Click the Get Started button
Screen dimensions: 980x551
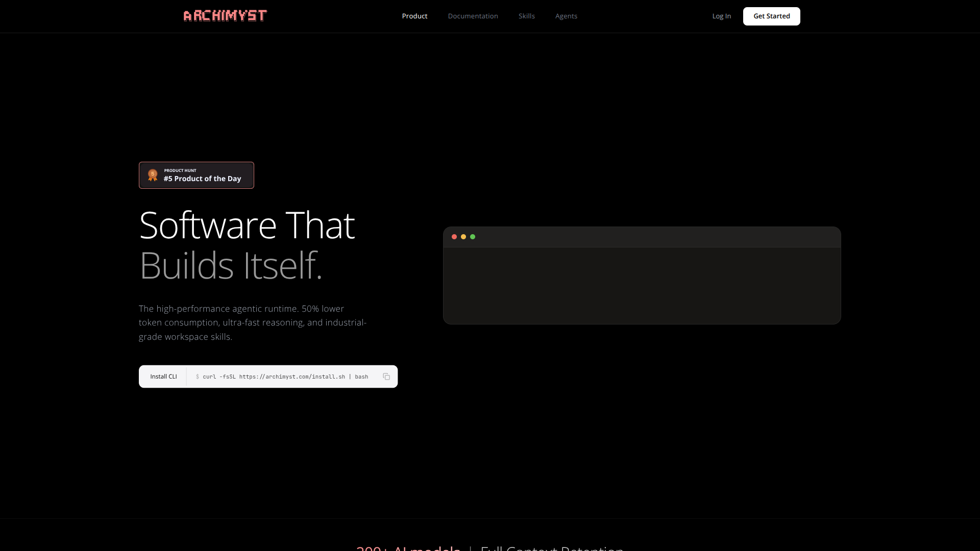(771, 16)
